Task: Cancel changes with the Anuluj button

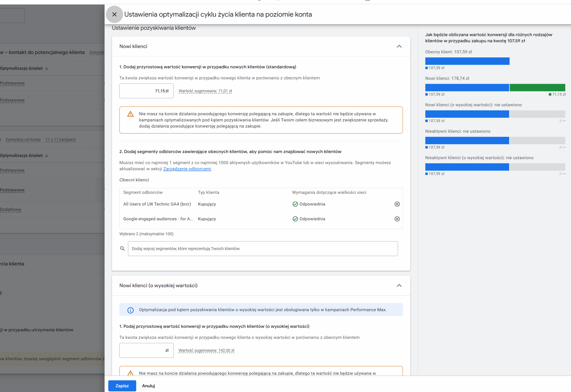Action: click(148, 386)
